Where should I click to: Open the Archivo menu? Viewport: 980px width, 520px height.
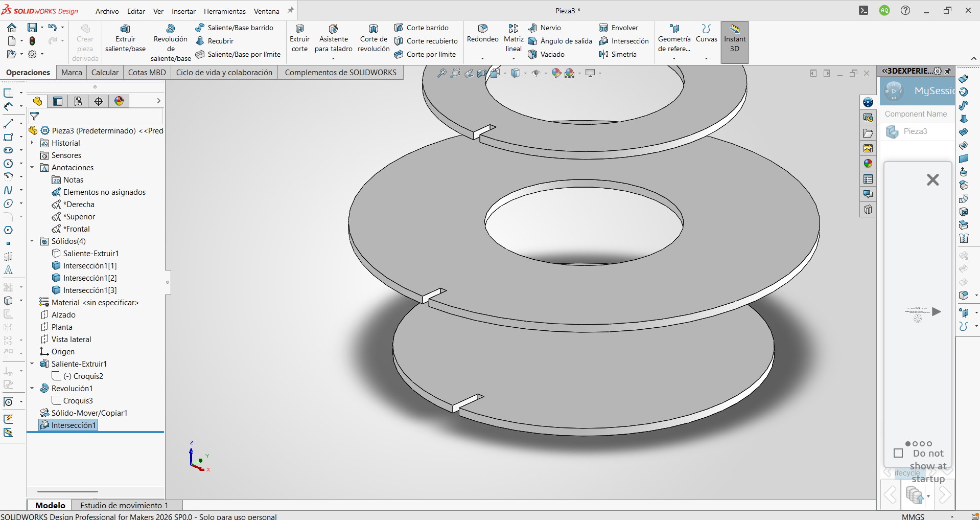coord(107,11)
